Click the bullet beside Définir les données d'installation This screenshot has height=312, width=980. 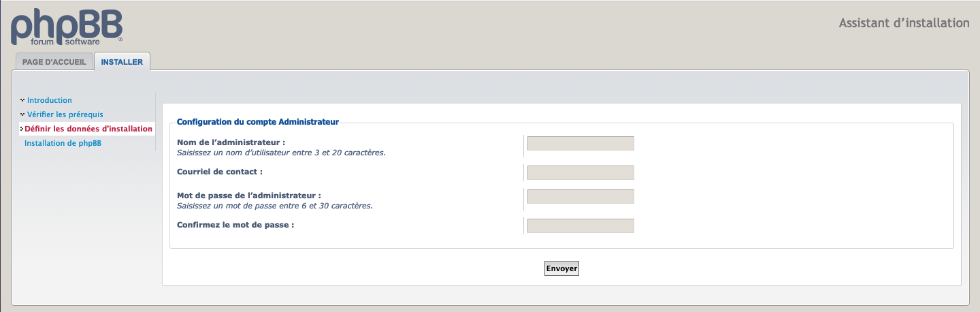click(22, 129)
